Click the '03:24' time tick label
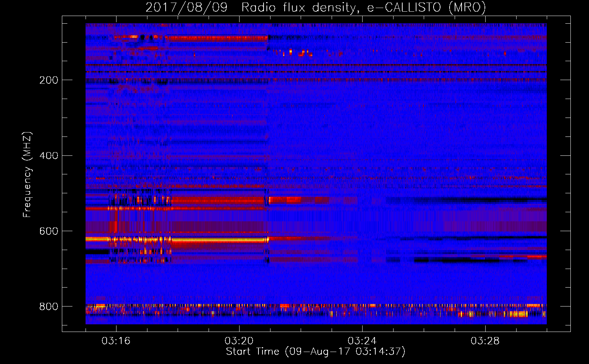The width and height of the screenshot is (589, 364). click(362, 341)
